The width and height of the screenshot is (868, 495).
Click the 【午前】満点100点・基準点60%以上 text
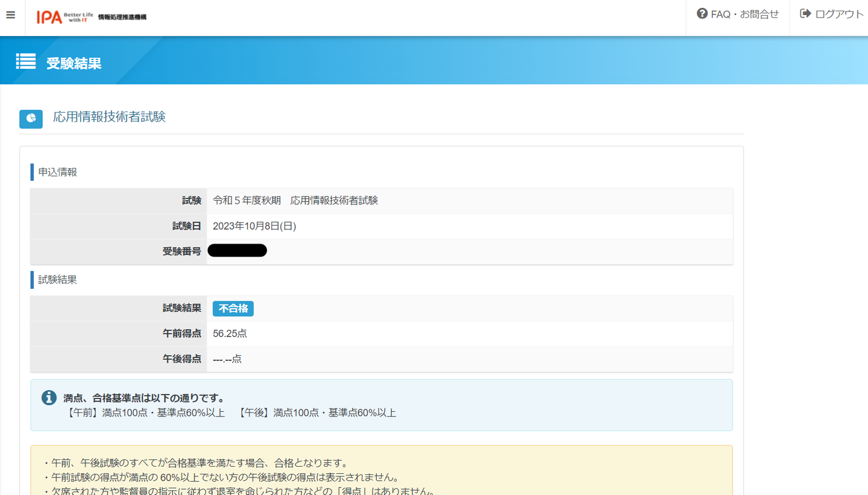tap(145, 413)
